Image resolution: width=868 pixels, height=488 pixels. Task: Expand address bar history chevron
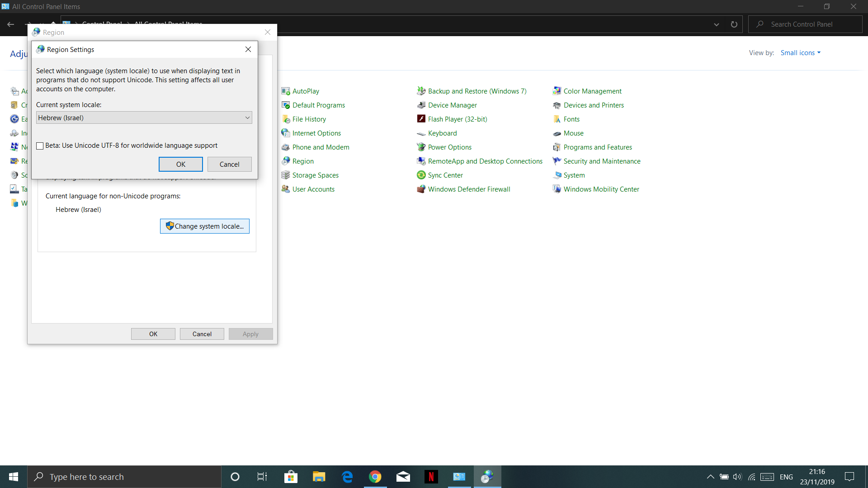coord(717,24)
